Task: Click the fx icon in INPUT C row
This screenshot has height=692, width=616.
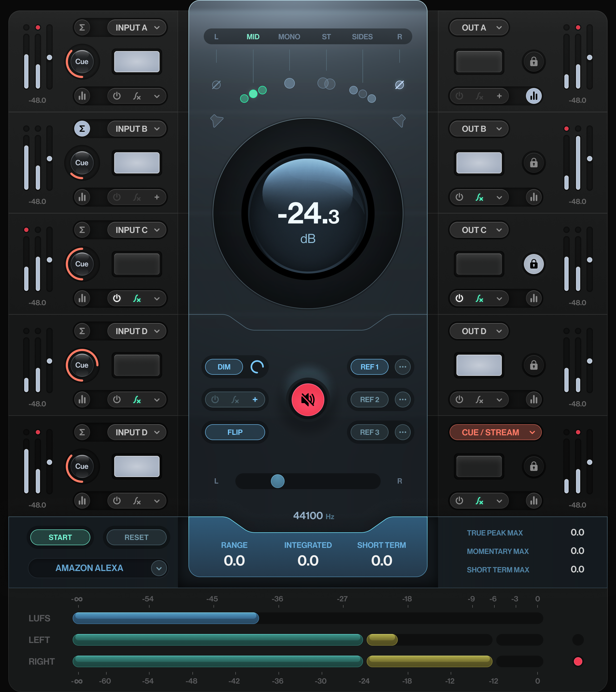Action: point(137,298)
